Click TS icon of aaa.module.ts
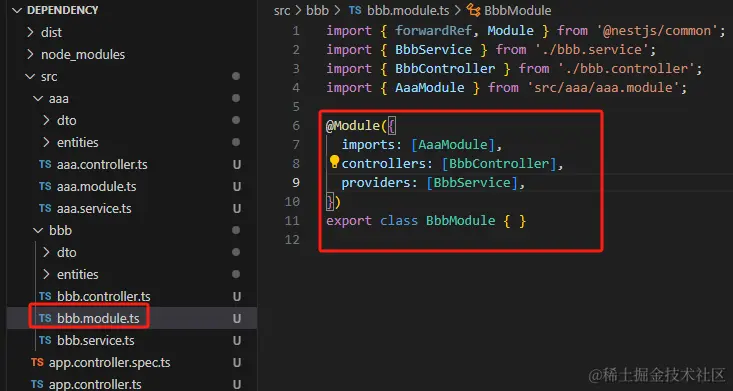The width and height of the screenshot is (733, 391). click(45, 187)
